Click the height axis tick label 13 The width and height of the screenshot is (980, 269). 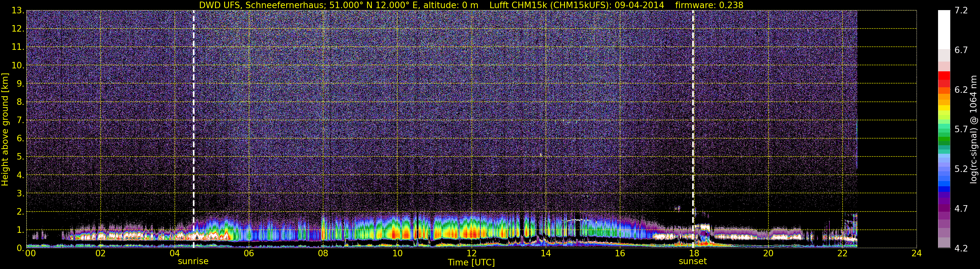tap(18, 11)
